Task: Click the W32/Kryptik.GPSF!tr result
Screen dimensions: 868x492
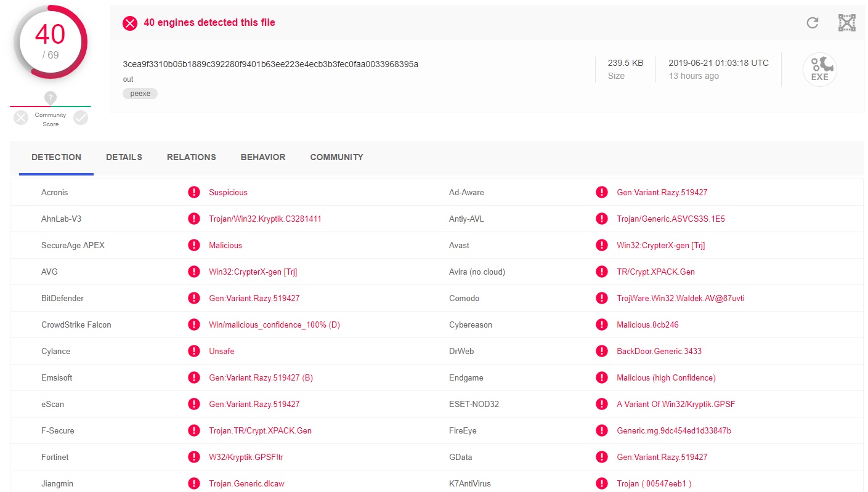Action: (246, 457)
